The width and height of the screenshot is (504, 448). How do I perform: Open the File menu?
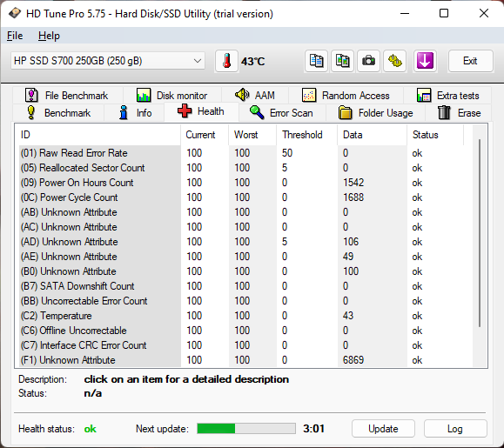(x=15, y=36)
